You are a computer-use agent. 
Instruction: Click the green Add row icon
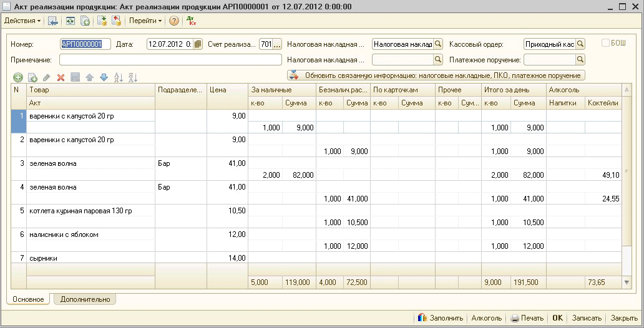pos(17,77)
